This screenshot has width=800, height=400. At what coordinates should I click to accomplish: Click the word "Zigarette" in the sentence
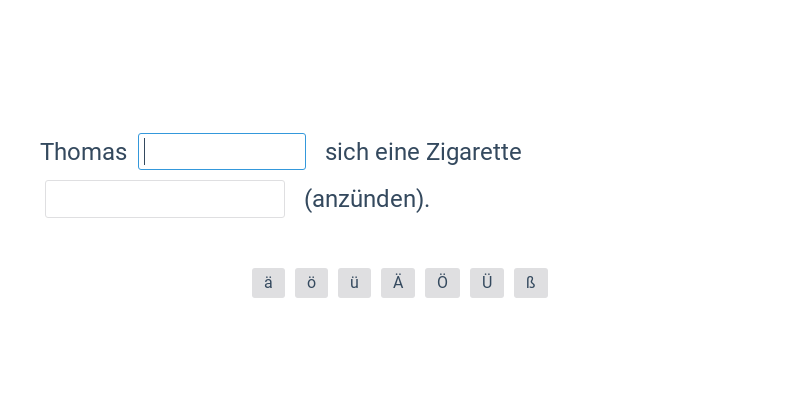473,152
